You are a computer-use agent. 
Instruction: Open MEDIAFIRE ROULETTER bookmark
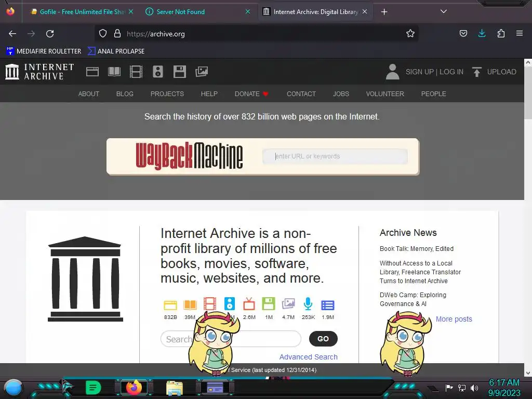pos(44,51)
